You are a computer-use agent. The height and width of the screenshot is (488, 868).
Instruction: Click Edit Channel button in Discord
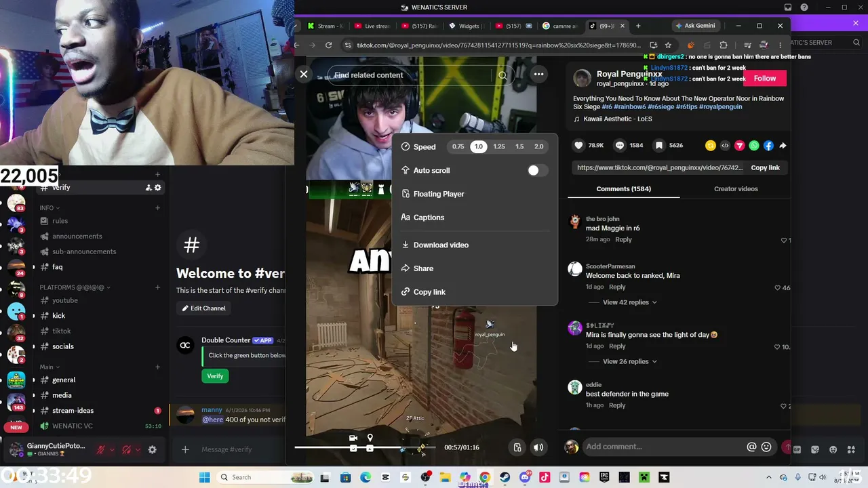[203, 308]
